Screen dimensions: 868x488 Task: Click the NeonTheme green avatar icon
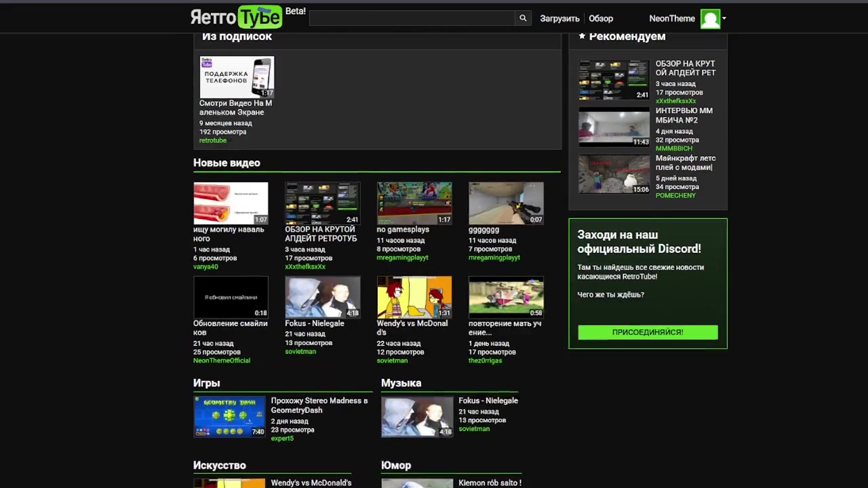point(710,19)
